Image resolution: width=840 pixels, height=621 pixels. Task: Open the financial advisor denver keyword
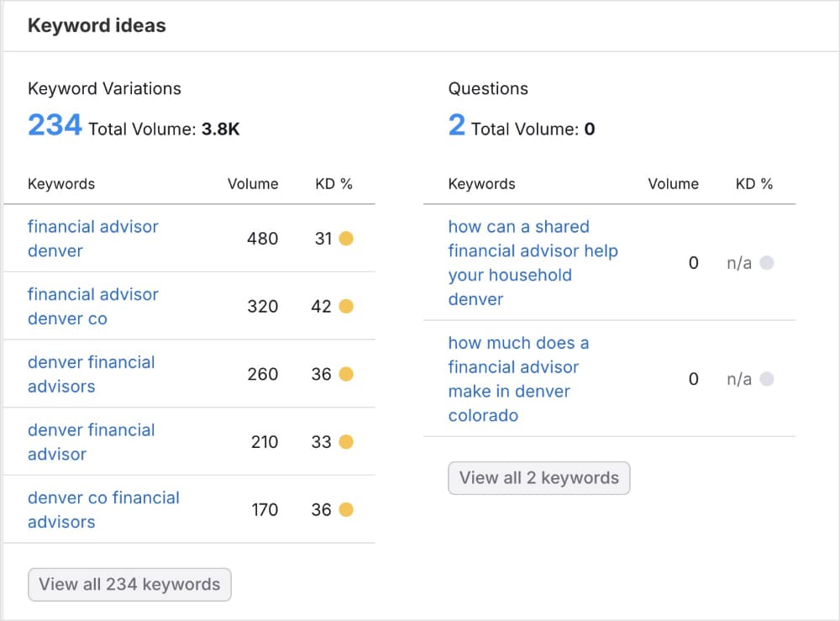[x=92, y=239]
